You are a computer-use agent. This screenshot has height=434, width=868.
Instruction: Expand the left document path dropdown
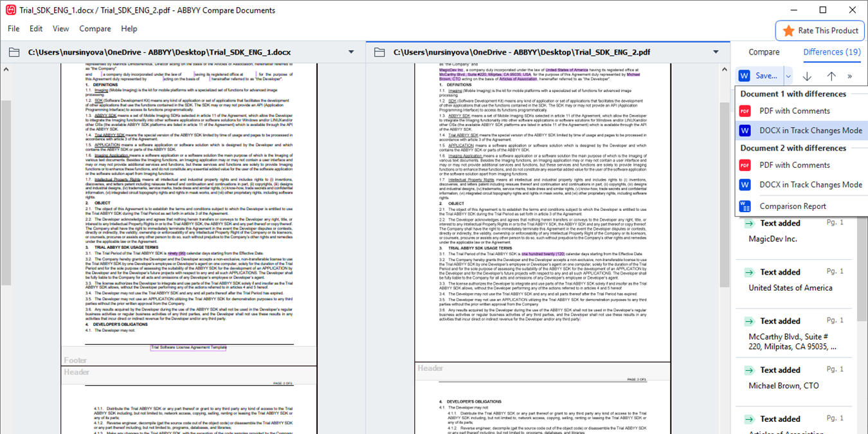click(351, 52)
